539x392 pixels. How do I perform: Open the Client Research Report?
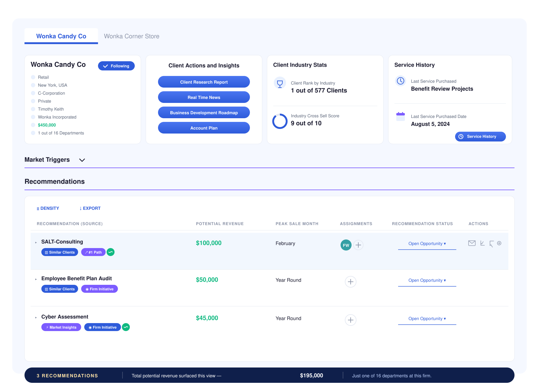pyautogui.click(x=204, y=82)
